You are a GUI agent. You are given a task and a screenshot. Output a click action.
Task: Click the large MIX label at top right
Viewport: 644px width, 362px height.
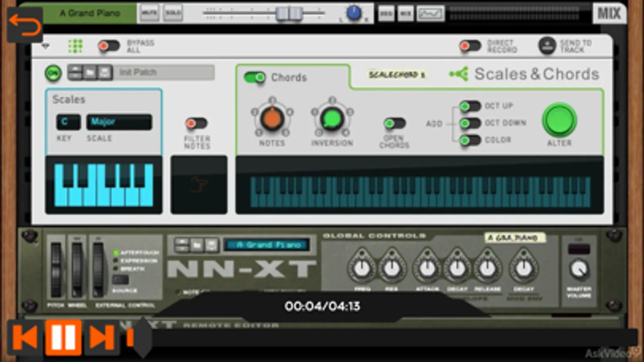coord(609,14)
